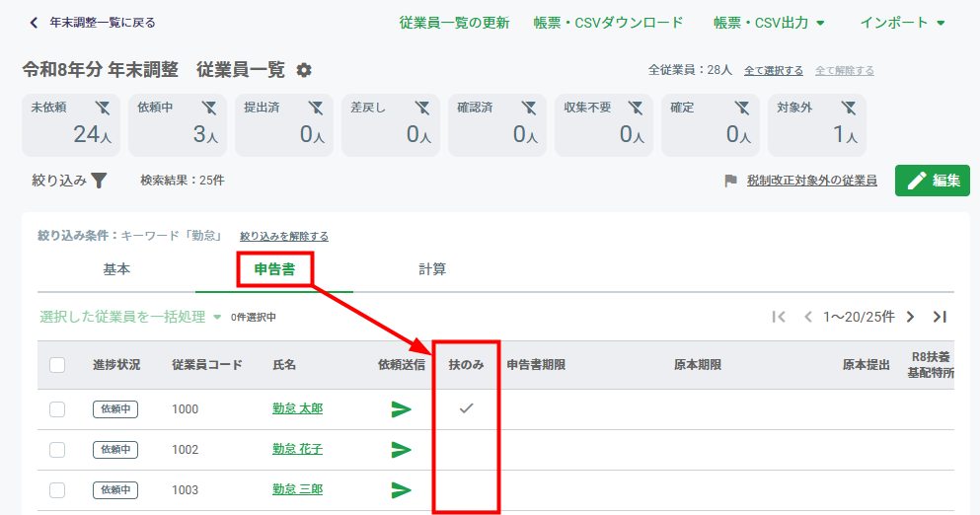Click 扶のみ checkmark for 勤怠 太郎
Image resolution: width=980 pixels, height=515 pixels.
point(466,408)
